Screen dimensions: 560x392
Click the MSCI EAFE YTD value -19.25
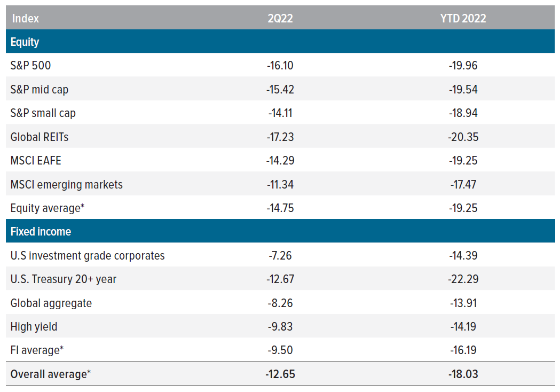point(463,160)
